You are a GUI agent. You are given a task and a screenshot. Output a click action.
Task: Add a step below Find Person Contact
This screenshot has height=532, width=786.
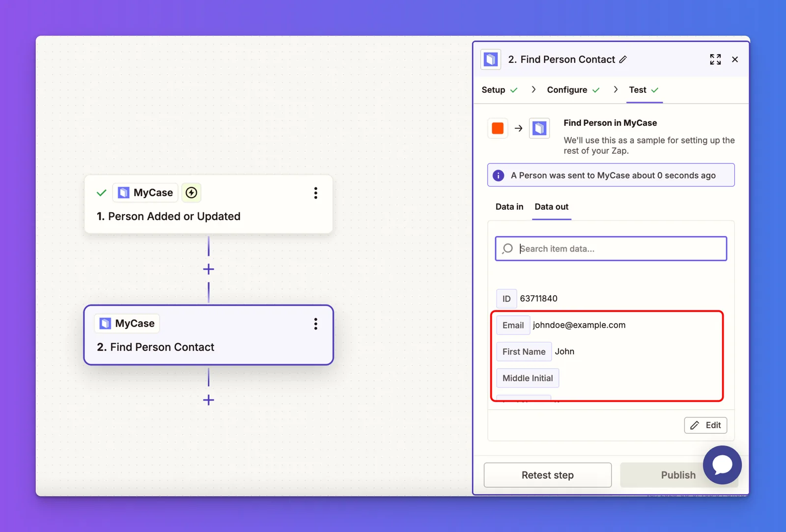[209, 400]
